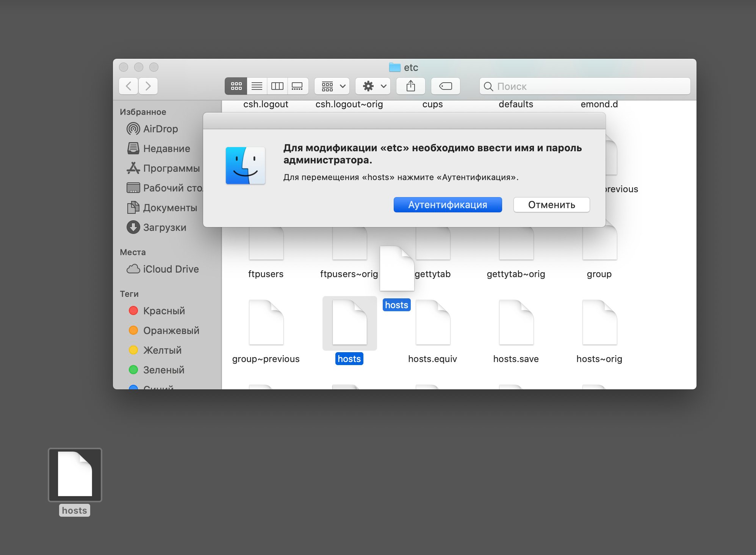Screen dimensions: 756x555
Task: Open Документы in the sidebar
Action: (170, 208)
